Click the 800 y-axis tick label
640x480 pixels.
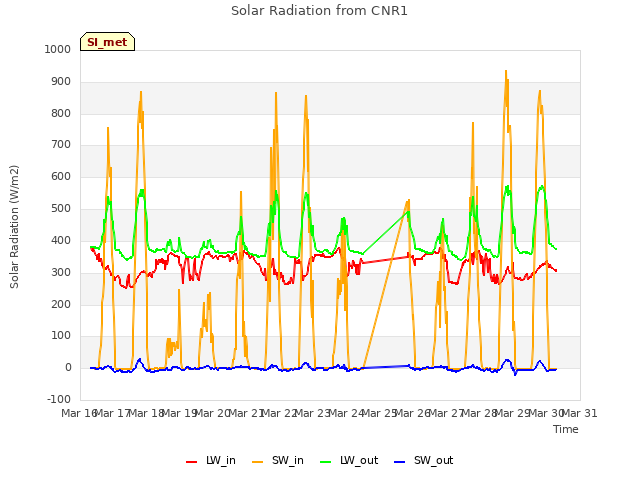(61, 113)
